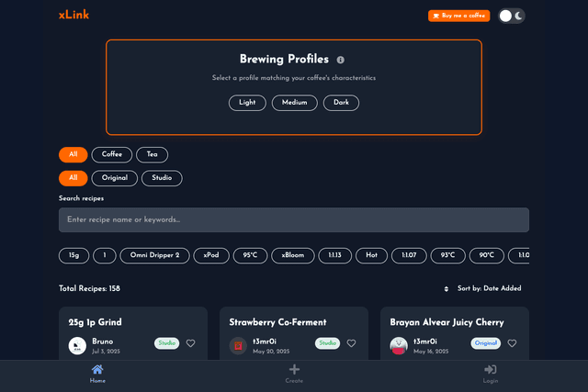
Task: Favorite the 25g 1p Grind recipe
Action: tap(191, 343)
